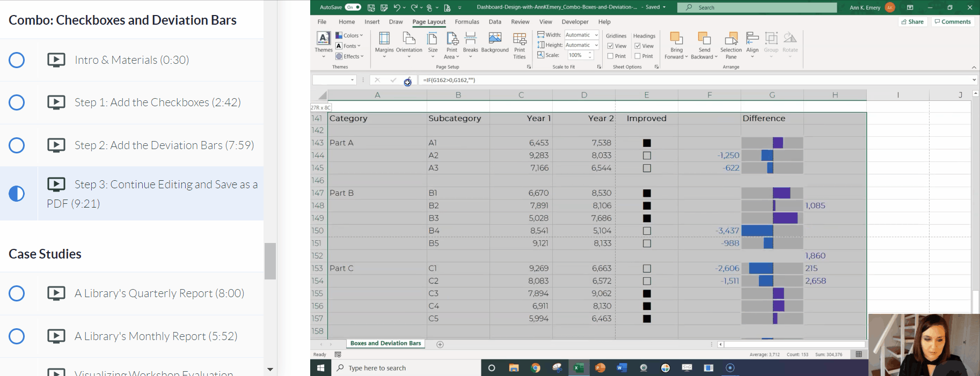Open the page Size options

pos(433,45)
